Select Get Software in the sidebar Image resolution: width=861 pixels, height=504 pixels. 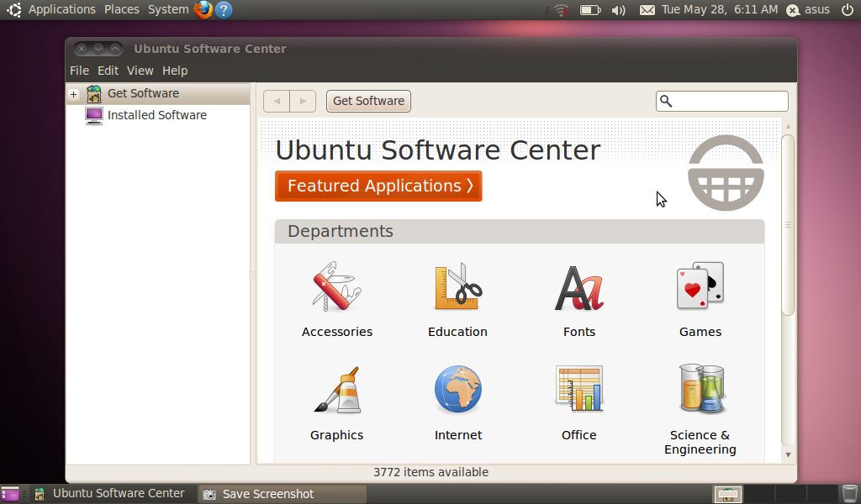[158, 93]
